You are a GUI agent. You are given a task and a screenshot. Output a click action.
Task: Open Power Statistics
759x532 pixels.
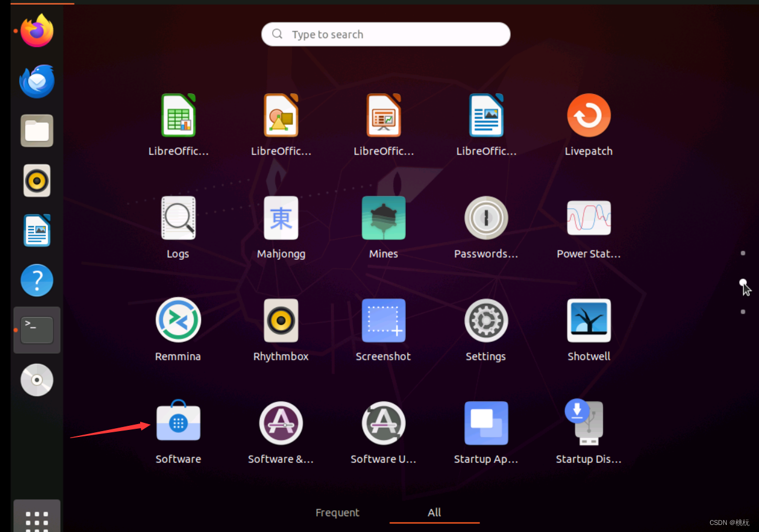point(588,218)
